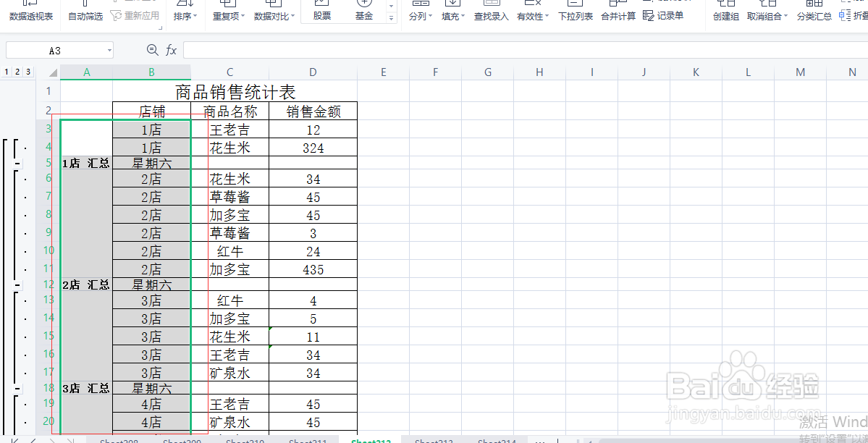Click the zoom magnifier icon beside fx
Screen dimensions: 868x443
tap(152, 51)
